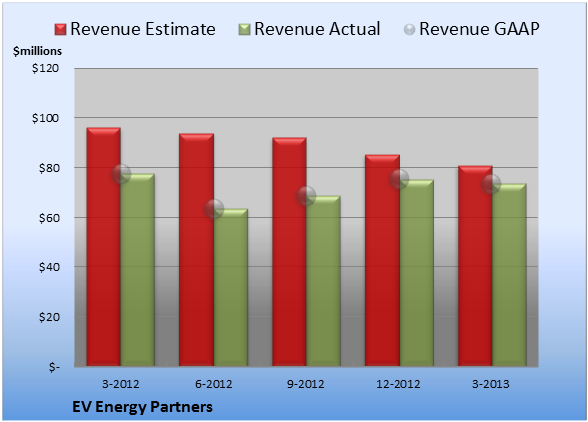
Task: Click the GAAP sphere marker for 9-2012
Action: pyautogui.click(x=306, y=196)
